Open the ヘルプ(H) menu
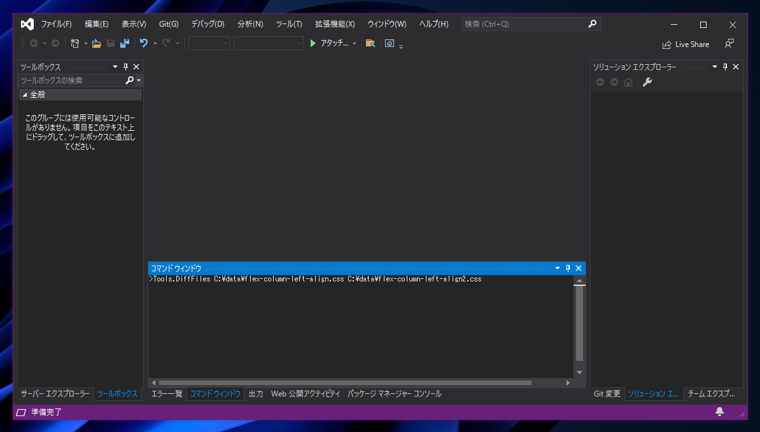The width and height of the screenshot is (760, 432). (x=433, y=24)
